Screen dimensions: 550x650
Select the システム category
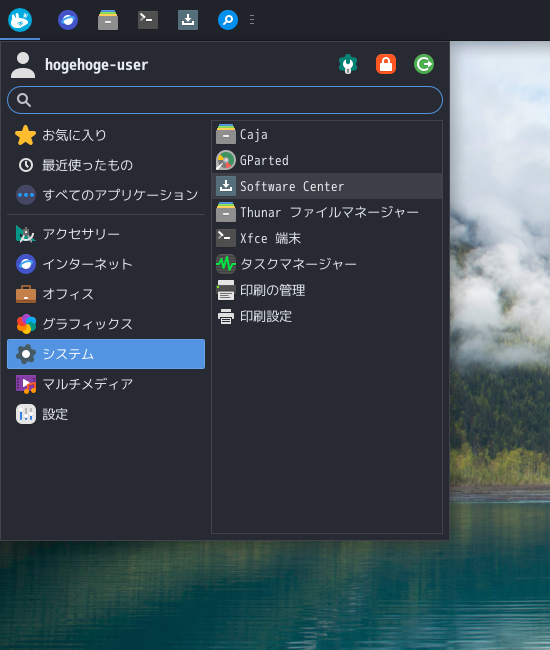[106, 354]
